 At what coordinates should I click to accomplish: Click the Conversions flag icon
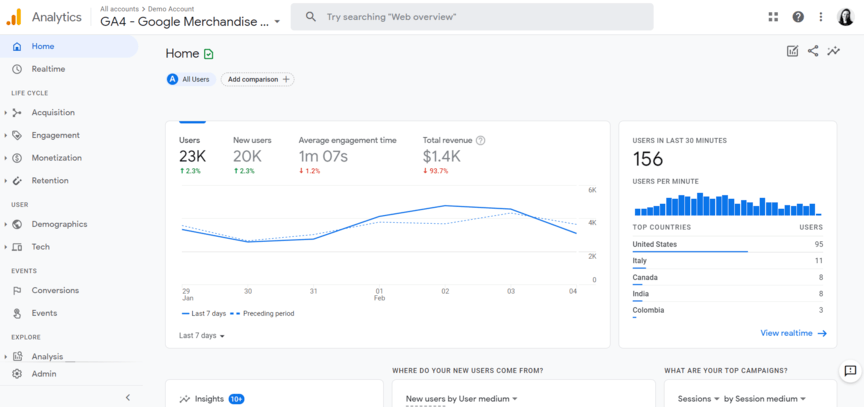[17, 290]
